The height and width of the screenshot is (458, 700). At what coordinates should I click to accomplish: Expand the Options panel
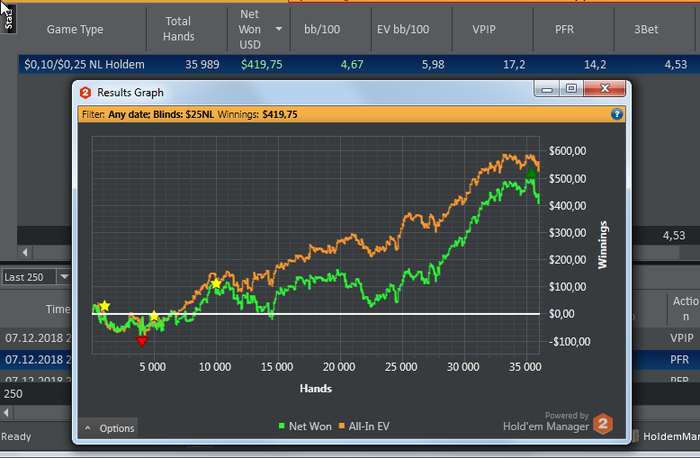pos(108,428)
